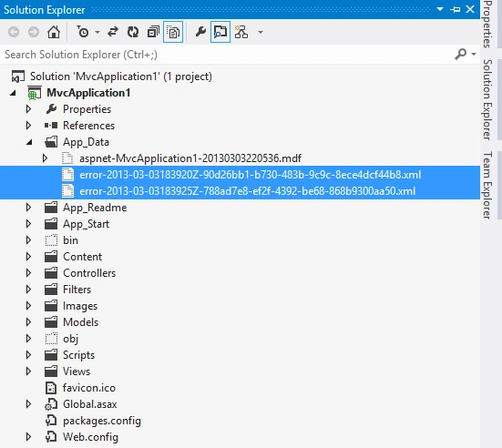Select the Views folder
The height and width of the screenshot is (448, 502).
[77, 372]
